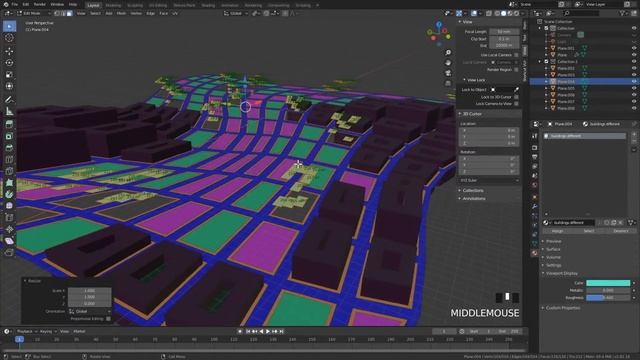
Task: Select the Transform tool
Action: pos(9,86)
